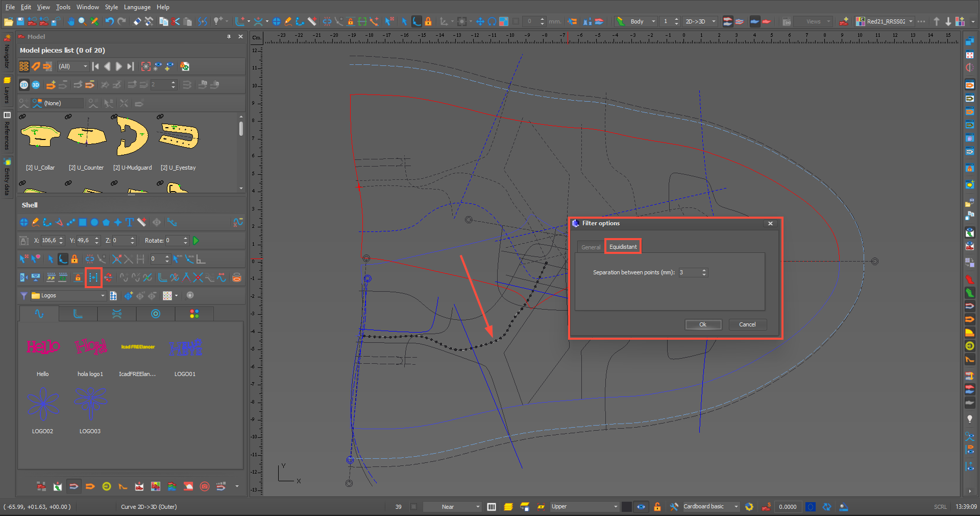The width and height of the screenshot is (980, 516).
Task: Select the Pan hand tool
Action: click(71, 21)
